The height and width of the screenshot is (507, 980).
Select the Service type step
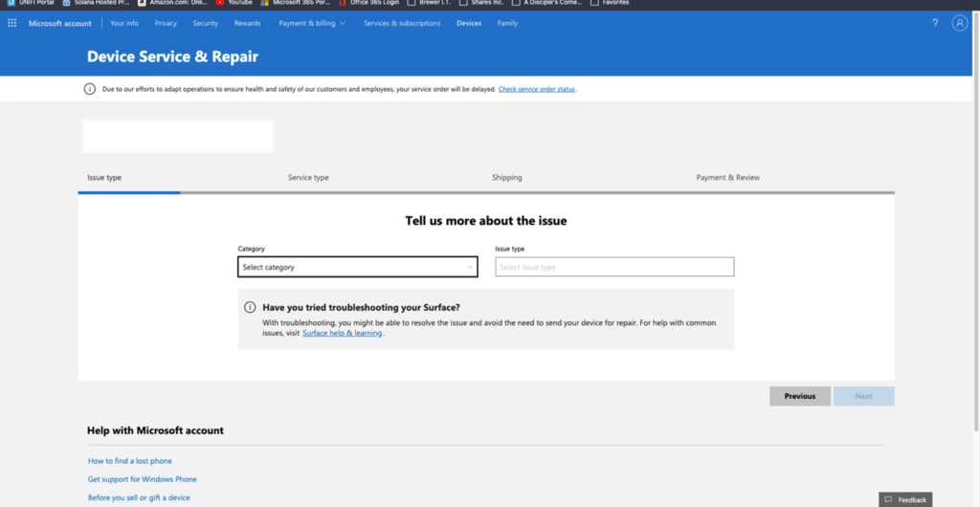pyautogui.click(x=308, y=177)
